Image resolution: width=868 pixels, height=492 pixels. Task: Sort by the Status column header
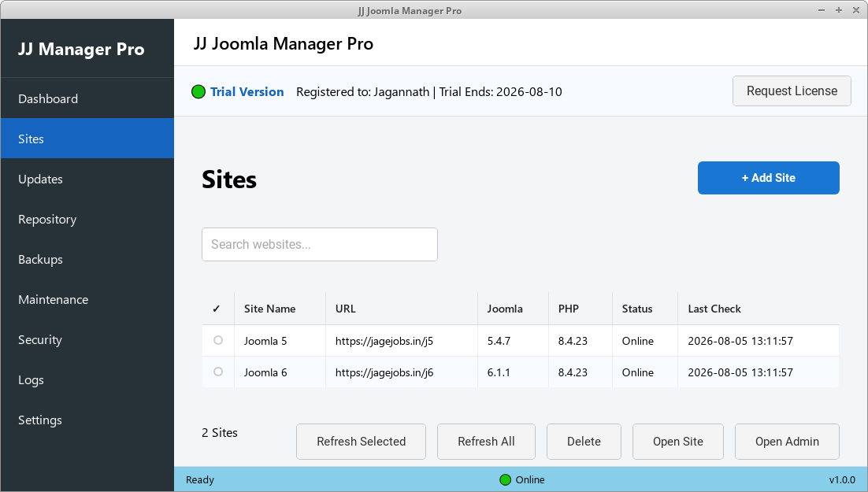tap(645, 309)
